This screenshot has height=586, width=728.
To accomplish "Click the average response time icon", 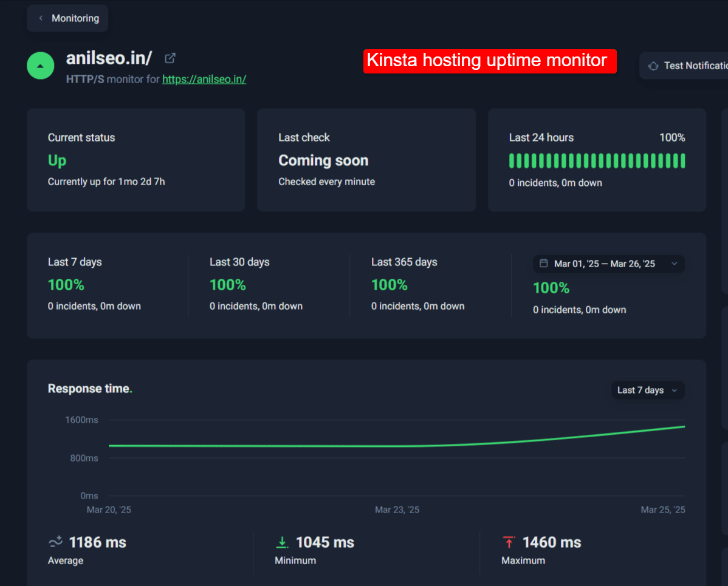I will [x=56, y=542].
